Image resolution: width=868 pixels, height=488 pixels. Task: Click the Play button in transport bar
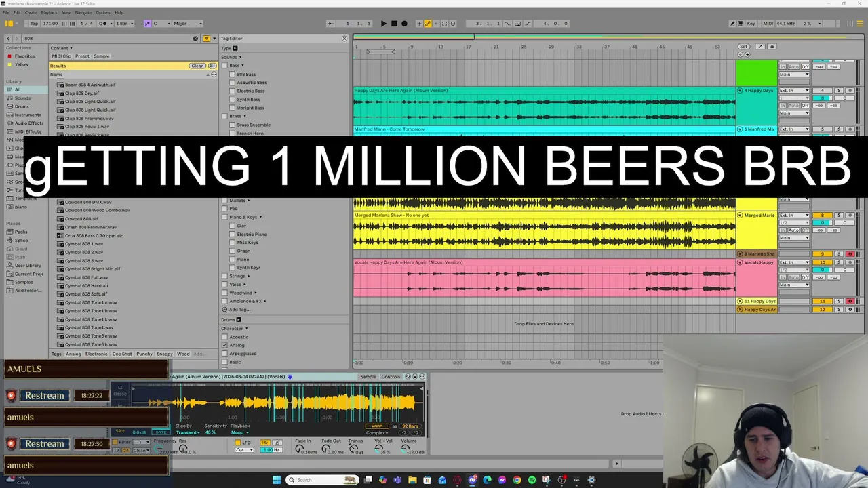383,24
